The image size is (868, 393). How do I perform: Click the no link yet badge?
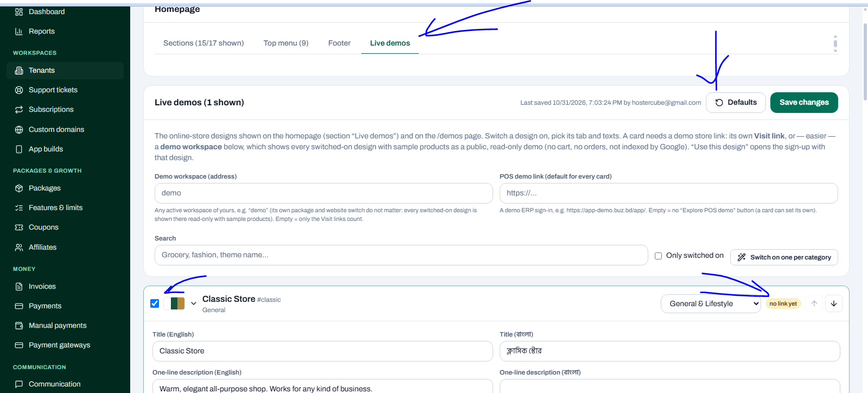pos(783,303)
